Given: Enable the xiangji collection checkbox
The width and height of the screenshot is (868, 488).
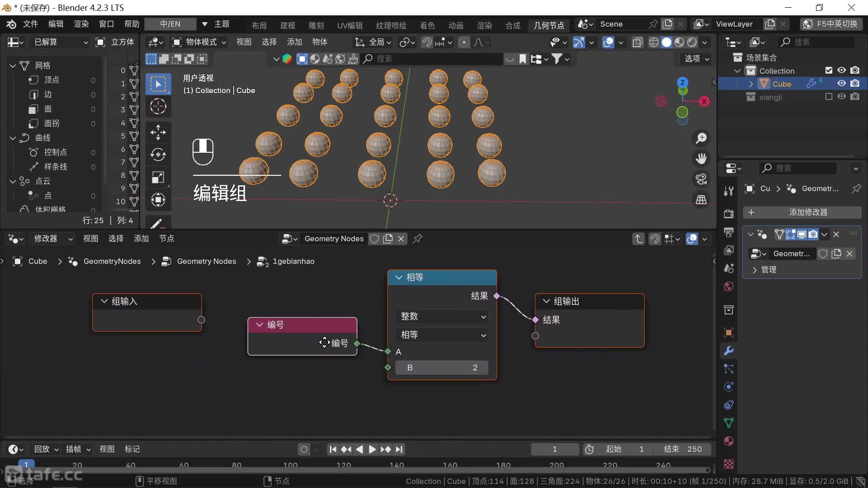Looking at the screenshot, I should (x=828, y=97).
